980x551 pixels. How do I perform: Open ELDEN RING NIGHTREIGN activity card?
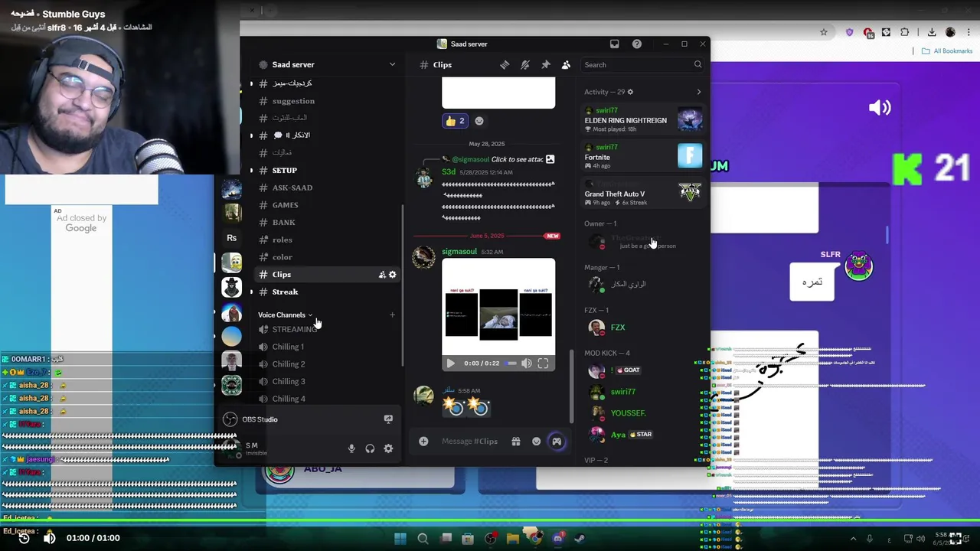point(643,120)
